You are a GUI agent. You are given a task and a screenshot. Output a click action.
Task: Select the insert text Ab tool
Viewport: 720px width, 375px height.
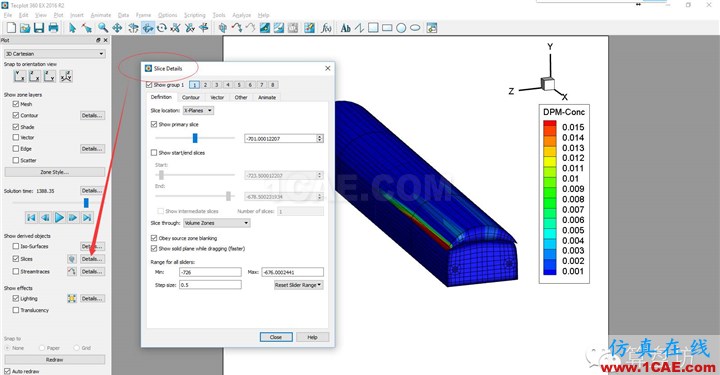[345, 28]
